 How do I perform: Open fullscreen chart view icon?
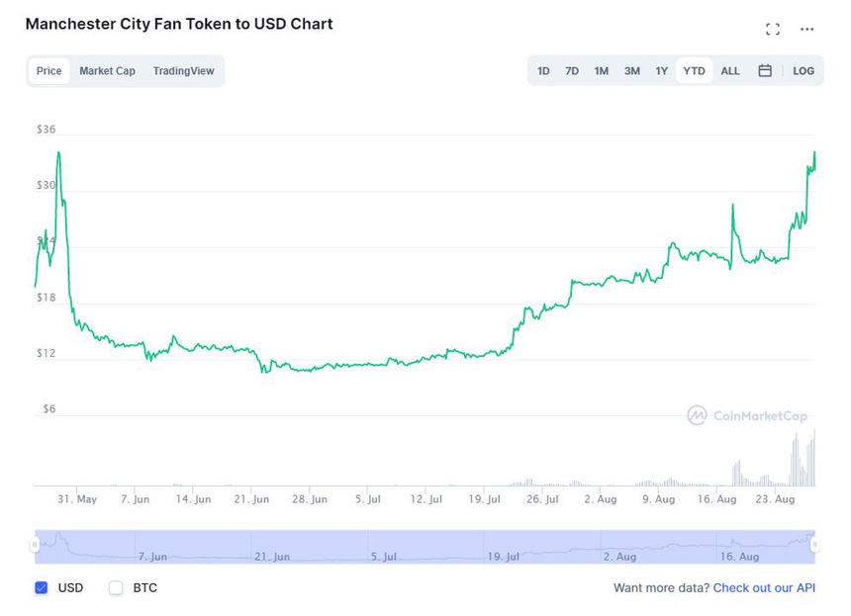pyautogui.click(x=773, y=30)
